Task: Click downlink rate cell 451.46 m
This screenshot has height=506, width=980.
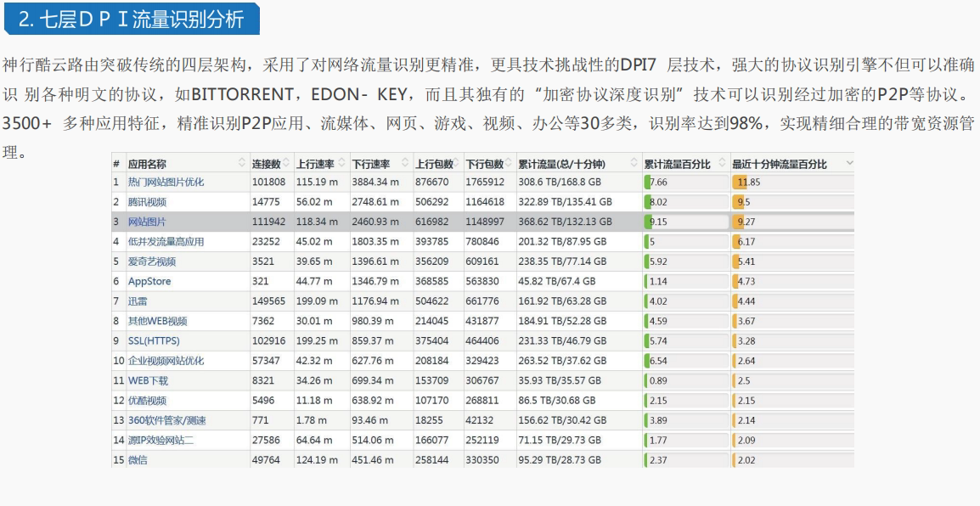Action: click(373, 460)
